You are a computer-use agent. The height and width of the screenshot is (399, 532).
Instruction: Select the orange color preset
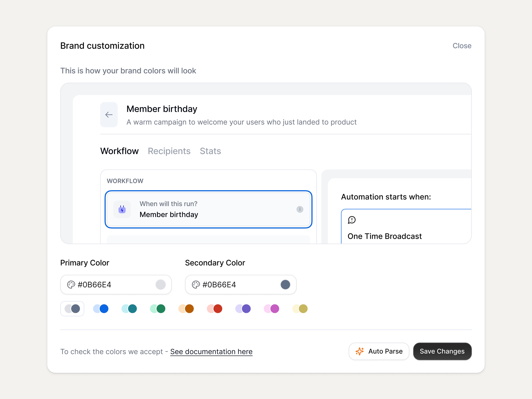(x=186, y=309)
